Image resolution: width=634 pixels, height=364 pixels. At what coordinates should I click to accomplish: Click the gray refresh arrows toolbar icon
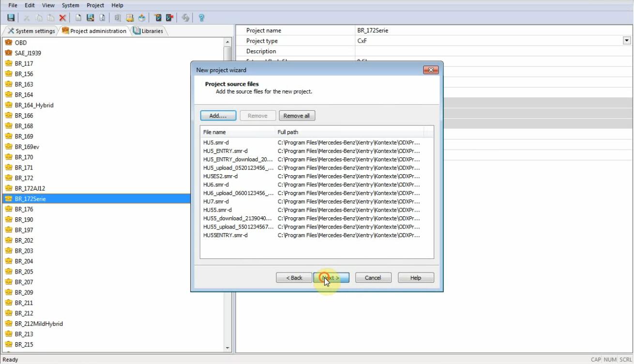185,18
